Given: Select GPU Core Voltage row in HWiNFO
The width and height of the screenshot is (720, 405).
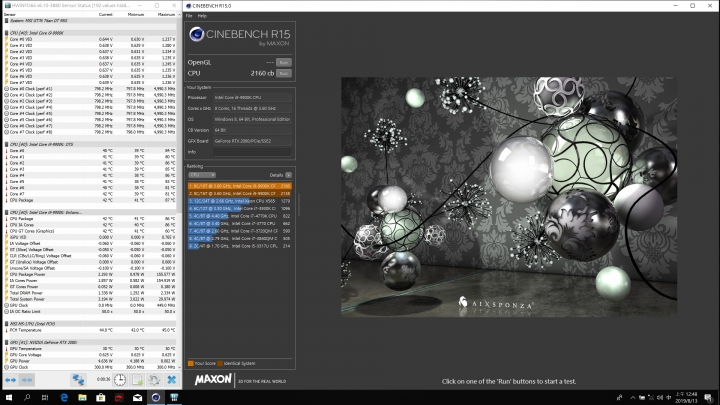Looking at the screenshot, I should pyautogui.click(x=90, y=355).
